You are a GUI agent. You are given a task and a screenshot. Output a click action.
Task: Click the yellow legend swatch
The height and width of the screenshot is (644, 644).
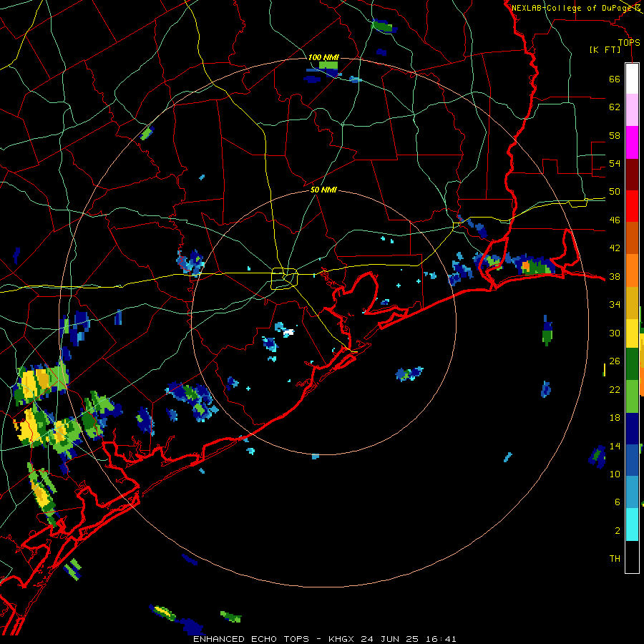click(x=632, y=333)
